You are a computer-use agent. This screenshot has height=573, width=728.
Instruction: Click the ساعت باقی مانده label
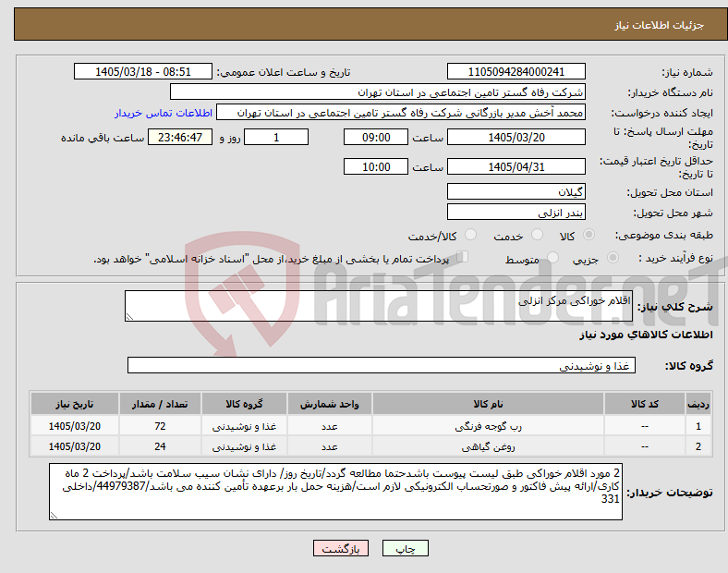click(x=103, y=138)
